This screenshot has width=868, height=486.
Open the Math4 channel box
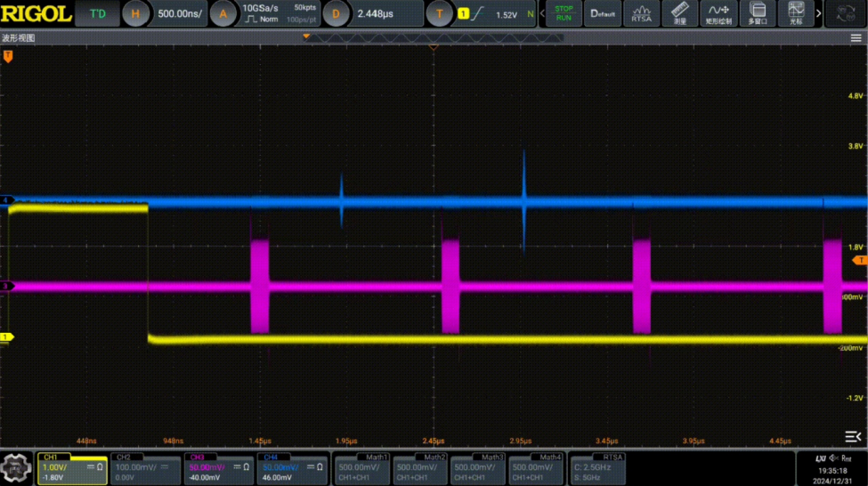pos(536,469)
